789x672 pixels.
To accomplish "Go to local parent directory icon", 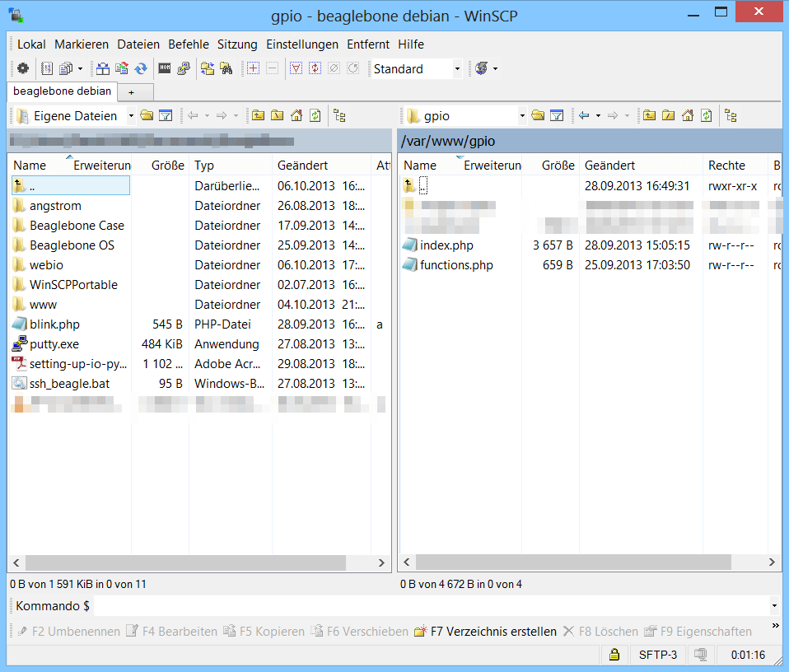I will point(258,115).
